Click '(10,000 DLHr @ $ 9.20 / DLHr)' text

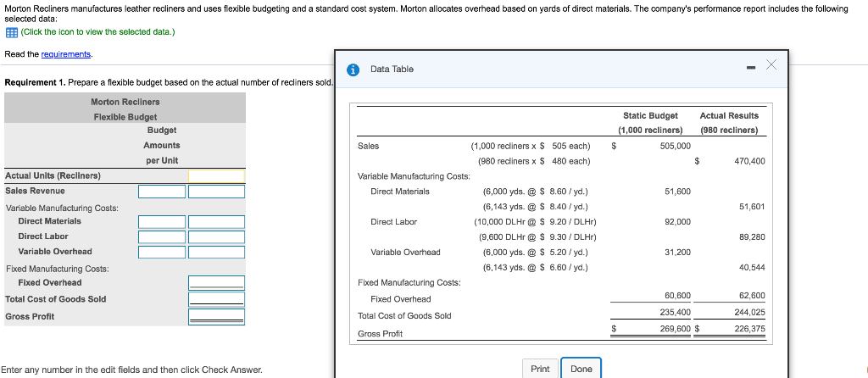point(535,222)
